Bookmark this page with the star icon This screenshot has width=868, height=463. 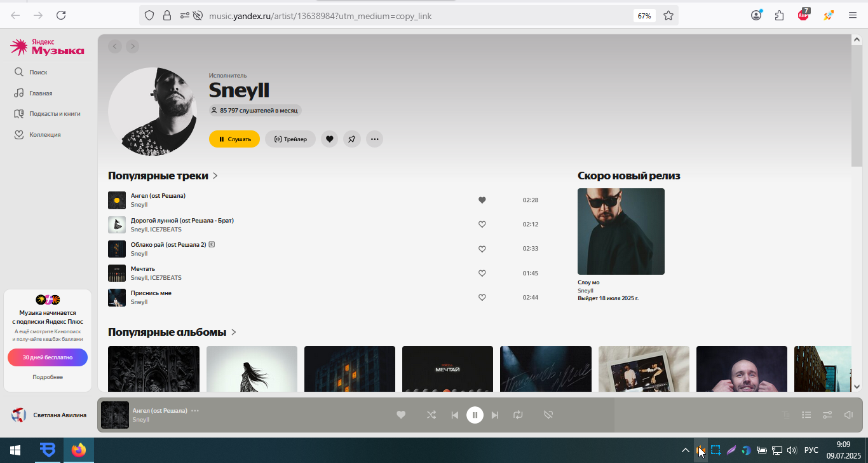pyautogui.click(x=668, y=15)
